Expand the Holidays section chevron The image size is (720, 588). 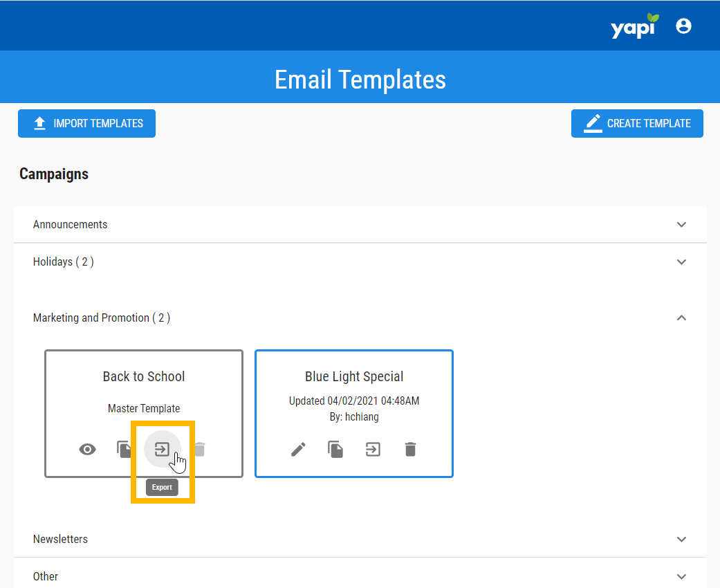click(x=681, y=262)
